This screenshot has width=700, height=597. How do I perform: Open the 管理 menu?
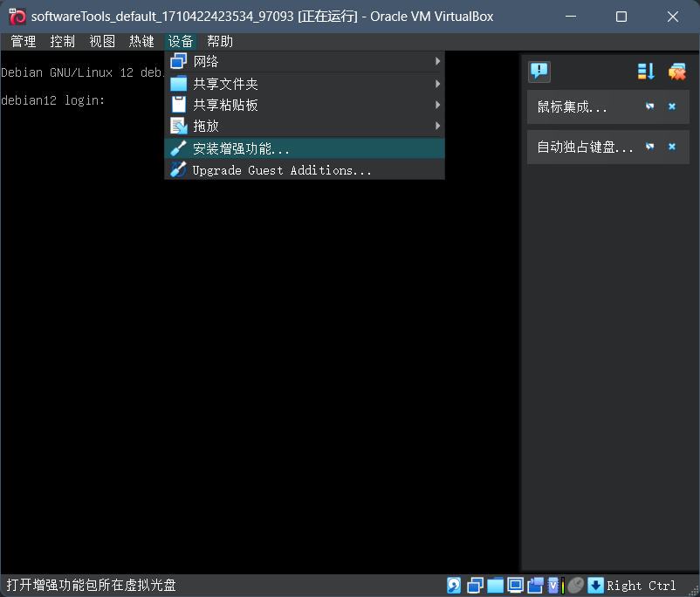tap(24, 41)
